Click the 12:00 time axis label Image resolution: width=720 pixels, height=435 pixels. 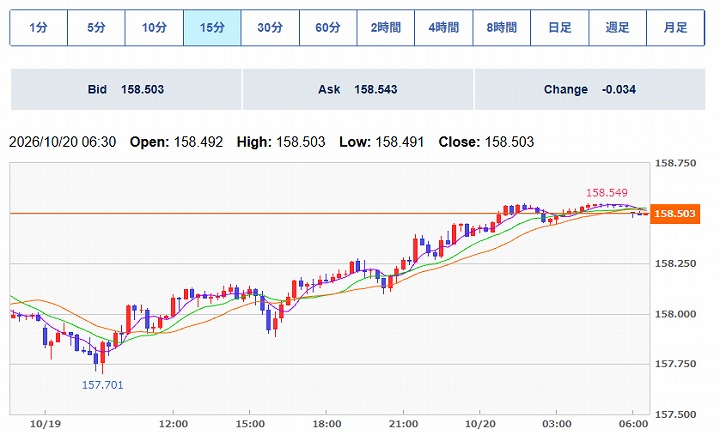[173, 424]
